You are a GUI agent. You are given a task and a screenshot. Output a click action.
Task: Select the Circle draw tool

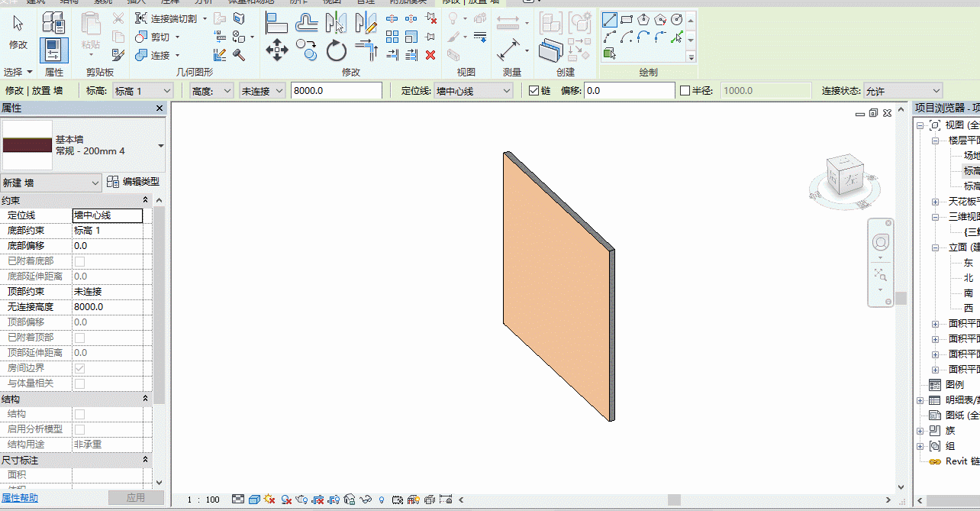[x=677, y=20]
